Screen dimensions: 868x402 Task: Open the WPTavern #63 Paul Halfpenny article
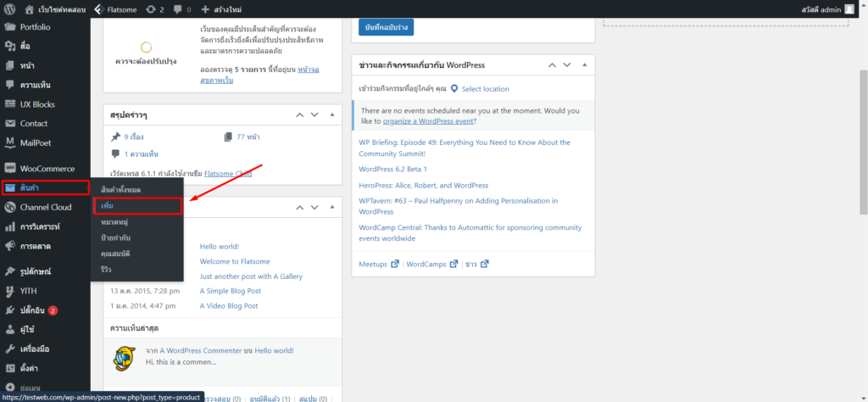[459, 206]
